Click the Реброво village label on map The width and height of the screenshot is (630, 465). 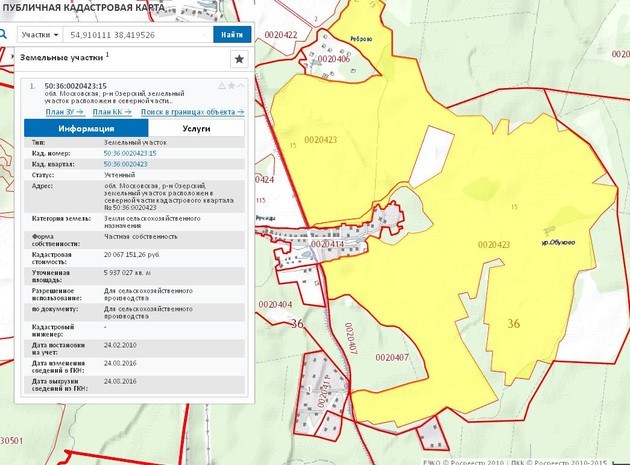(x=361, y=39)
